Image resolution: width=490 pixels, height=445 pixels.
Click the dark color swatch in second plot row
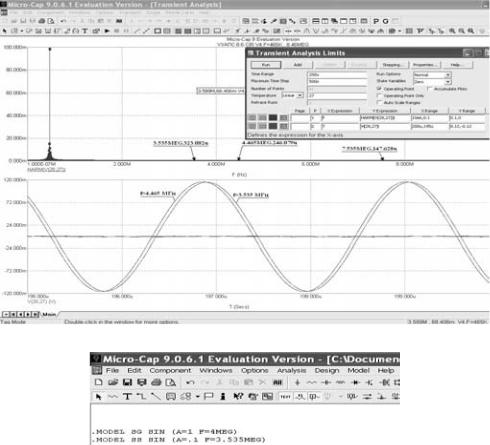[273, 126]
